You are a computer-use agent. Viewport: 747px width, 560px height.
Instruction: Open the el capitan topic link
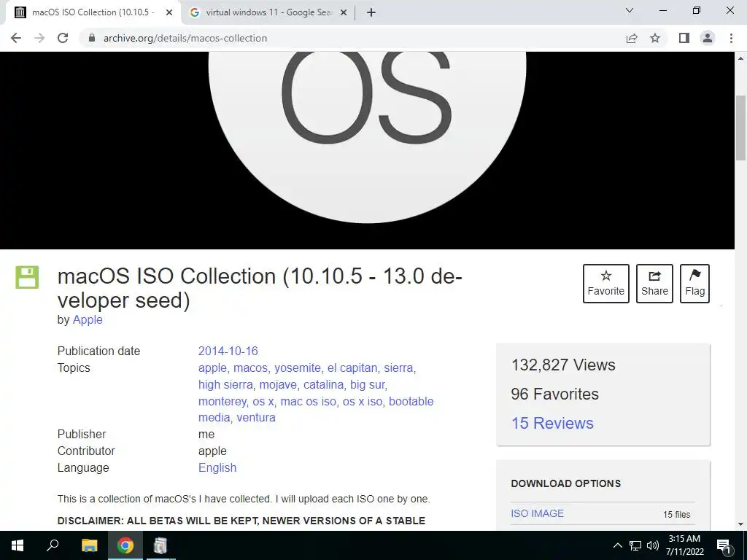[x=352, y=367]
